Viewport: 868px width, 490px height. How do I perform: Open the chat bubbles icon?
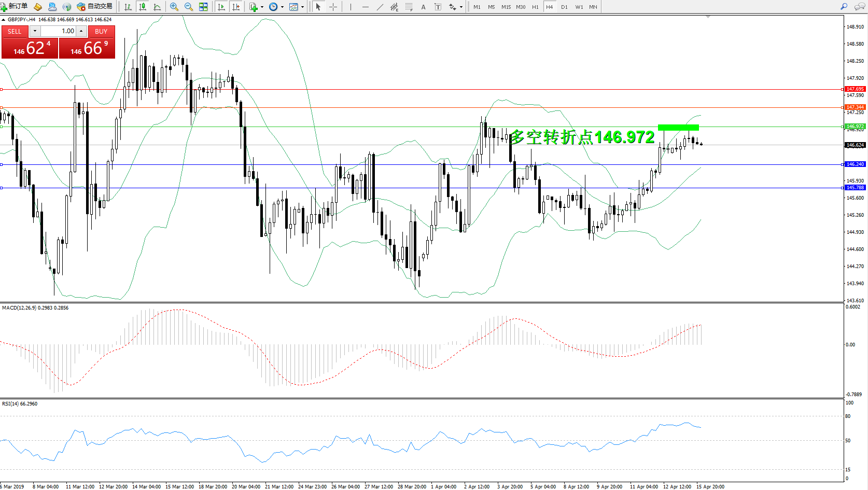(x=859, y=7)
